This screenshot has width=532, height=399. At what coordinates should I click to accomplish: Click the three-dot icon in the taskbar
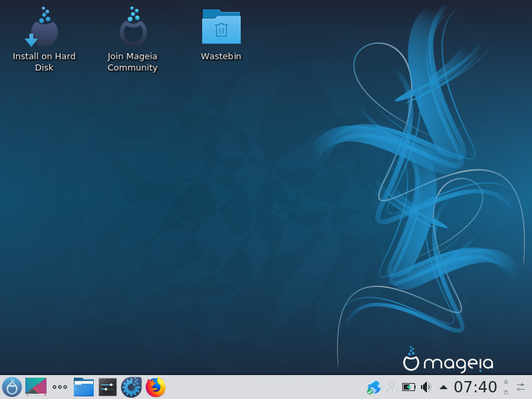pos(60,387)
